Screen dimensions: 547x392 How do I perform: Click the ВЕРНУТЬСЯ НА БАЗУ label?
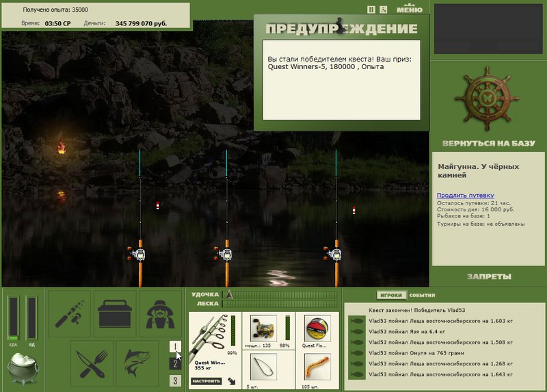click(x=488, y=144)
